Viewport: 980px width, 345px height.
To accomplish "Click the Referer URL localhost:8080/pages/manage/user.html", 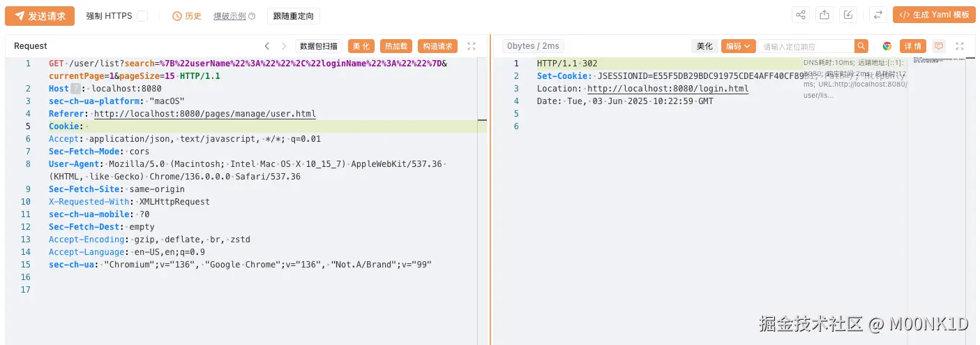I will (205, 114).
